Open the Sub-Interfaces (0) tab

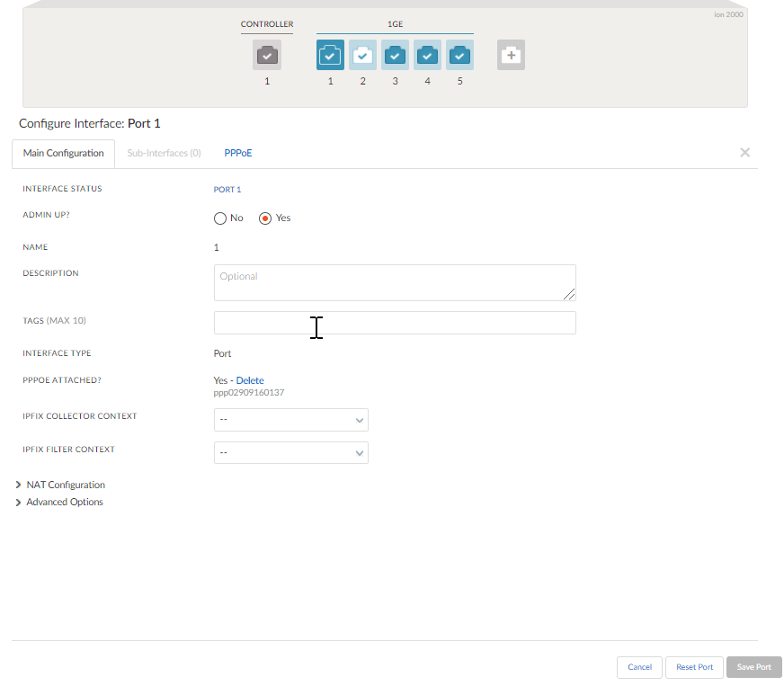(164, 153)
